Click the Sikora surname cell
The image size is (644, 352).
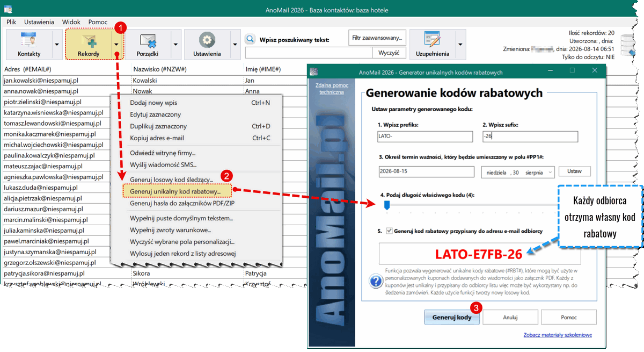tap(187, 274)
